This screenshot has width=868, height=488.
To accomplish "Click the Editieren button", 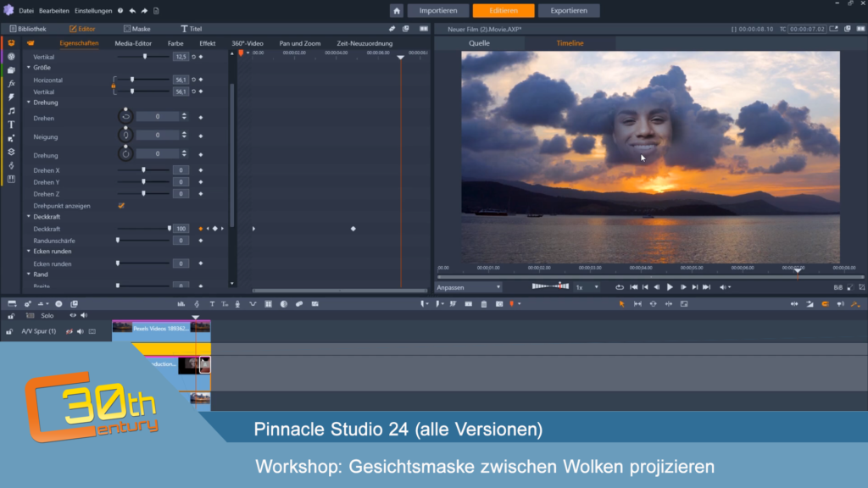I will pyautogui.click(x=504, y=10).
